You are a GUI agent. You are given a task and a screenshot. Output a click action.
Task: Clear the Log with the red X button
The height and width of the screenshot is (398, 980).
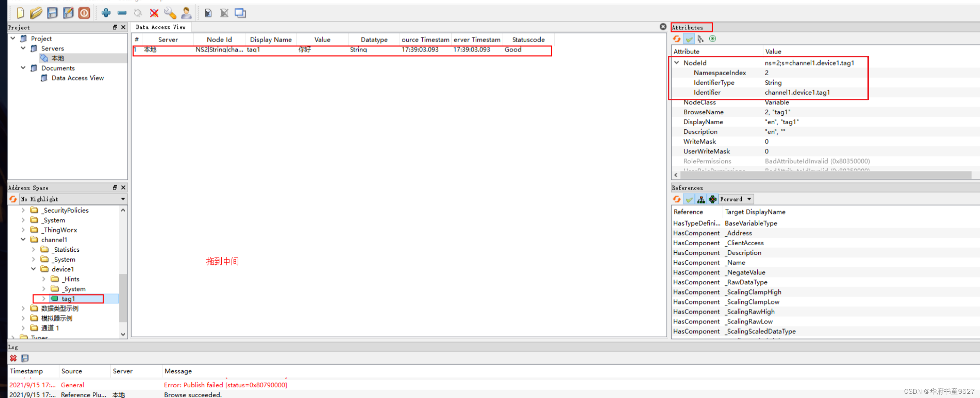coord(13,358)
